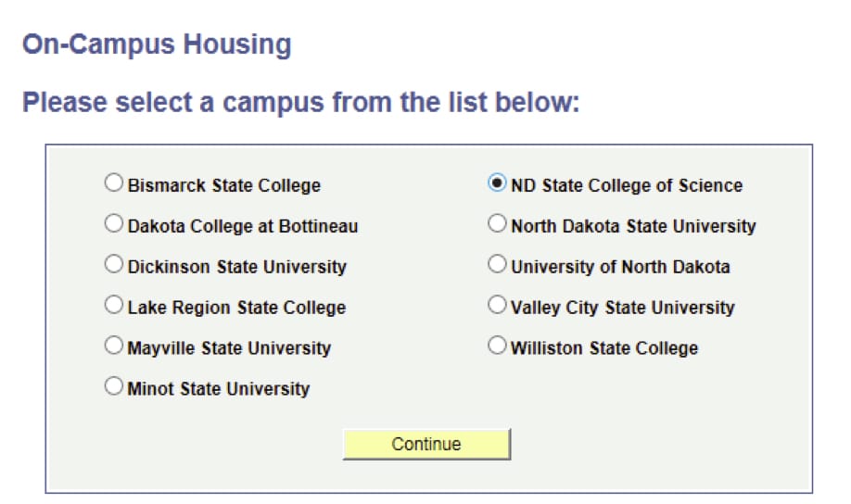Click the 'Please select a campus' heading

300,101
